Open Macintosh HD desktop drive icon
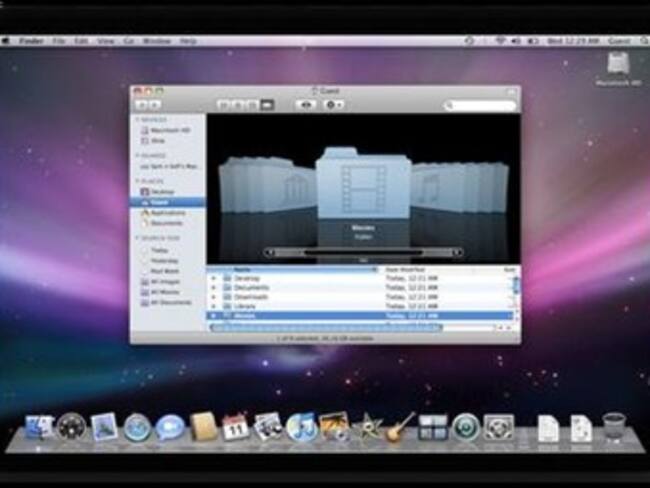Screen dimensions: 650x488 tap(619, 65)
